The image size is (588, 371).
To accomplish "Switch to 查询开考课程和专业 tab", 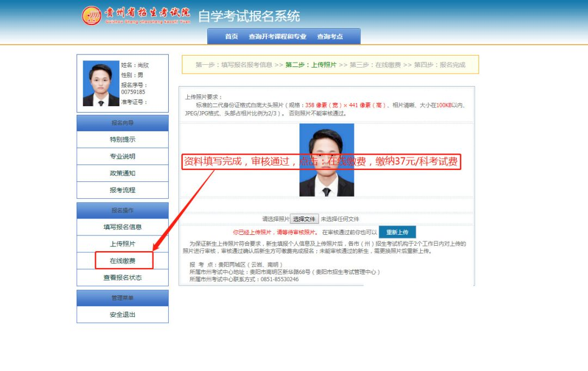I will tap(278, 36).
